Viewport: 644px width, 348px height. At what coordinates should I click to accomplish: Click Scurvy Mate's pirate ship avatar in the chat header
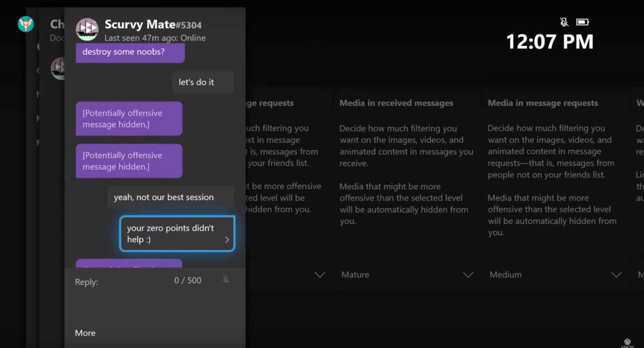pos(87,29)
